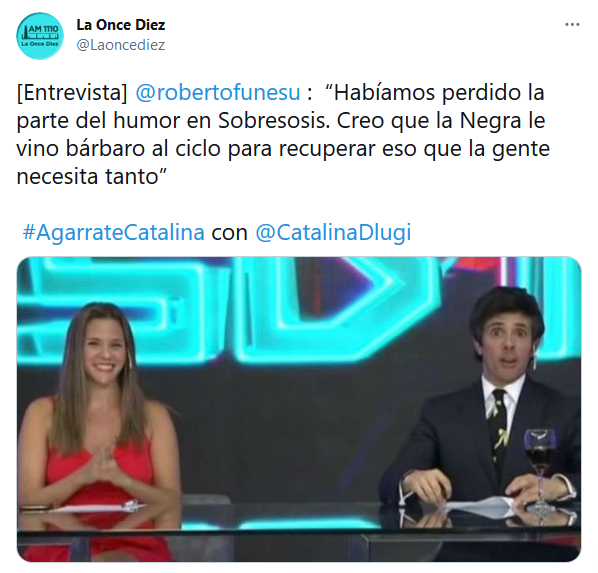Click the man's patterned black tie
Screen dimensions: 598x573
point(499,425)
